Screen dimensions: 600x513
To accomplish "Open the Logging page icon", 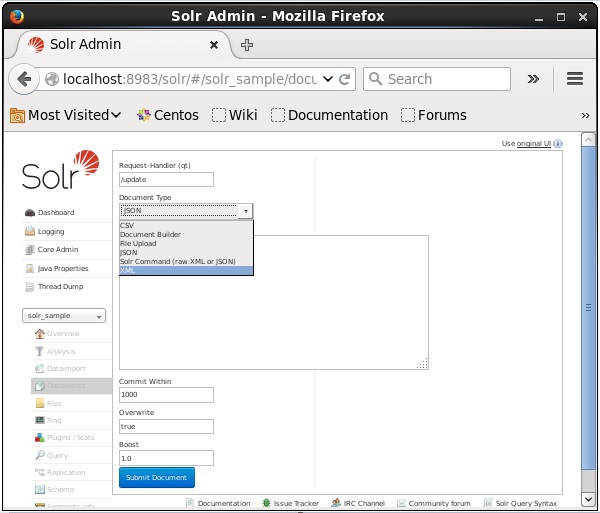I will pos(30,231).
